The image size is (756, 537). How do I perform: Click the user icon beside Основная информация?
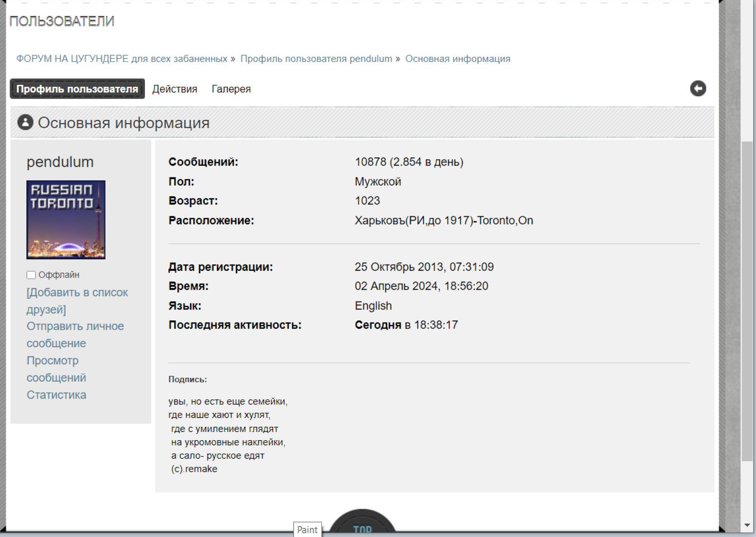pyautogui.click(x=25, y=122)
